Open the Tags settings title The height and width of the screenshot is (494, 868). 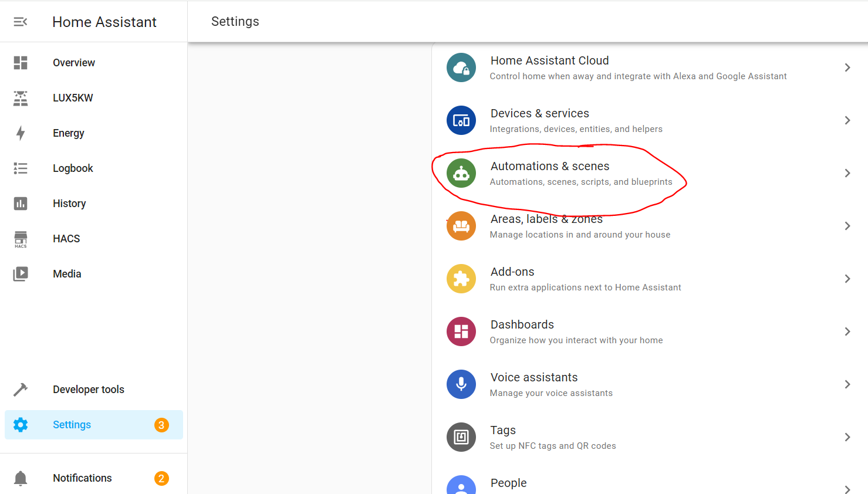[x=503, y=430]
